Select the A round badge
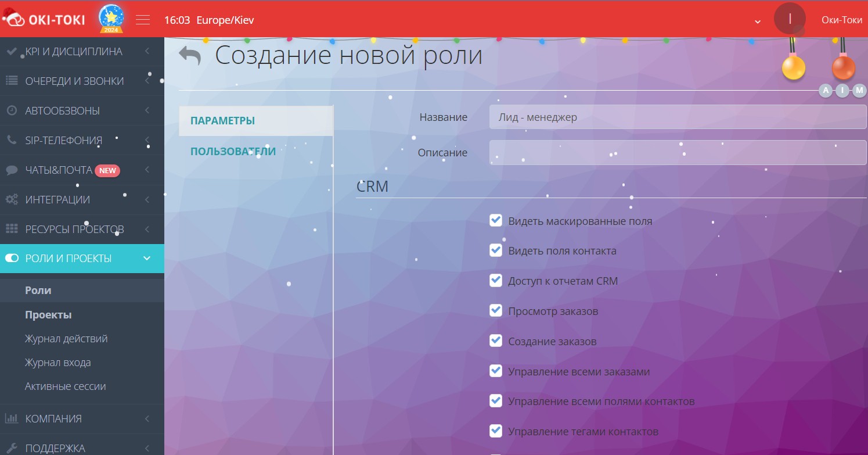The width and height of the screenshot is (868, 455). pos(826,90)
